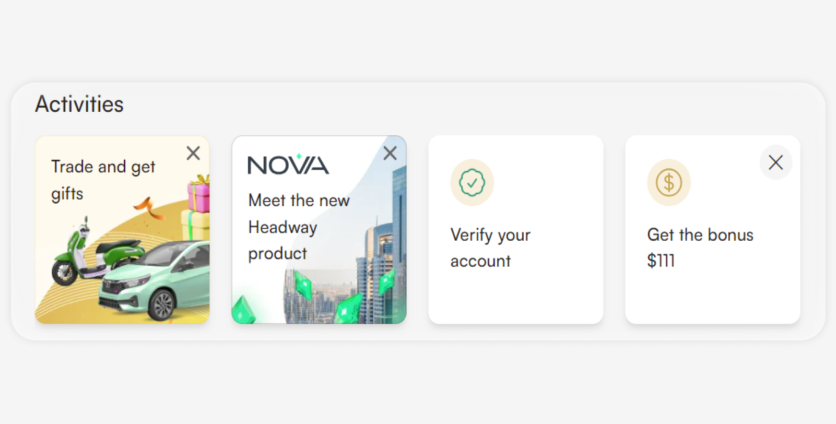836x424 pixels.
Task: Click the green scooter illustration
Action: click(x=75, y=258)
